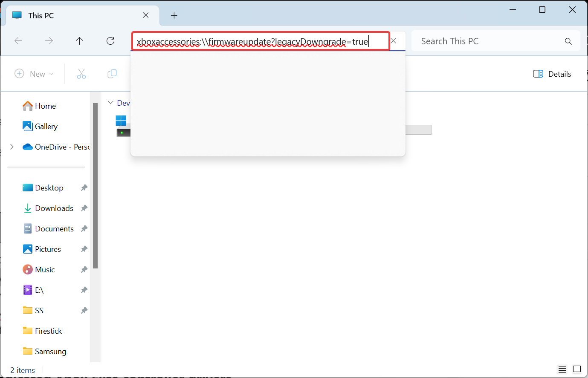Refresh the current folder view
Screen dimensions: 588x378
pyautogui.click(x=110, y=41)
